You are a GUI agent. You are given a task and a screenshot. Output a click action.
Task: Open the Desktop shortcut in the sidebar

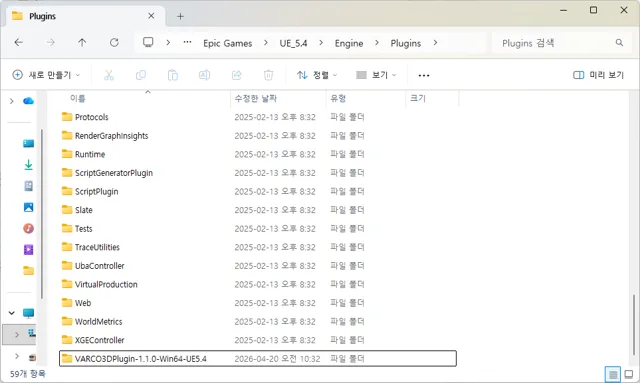29,144
